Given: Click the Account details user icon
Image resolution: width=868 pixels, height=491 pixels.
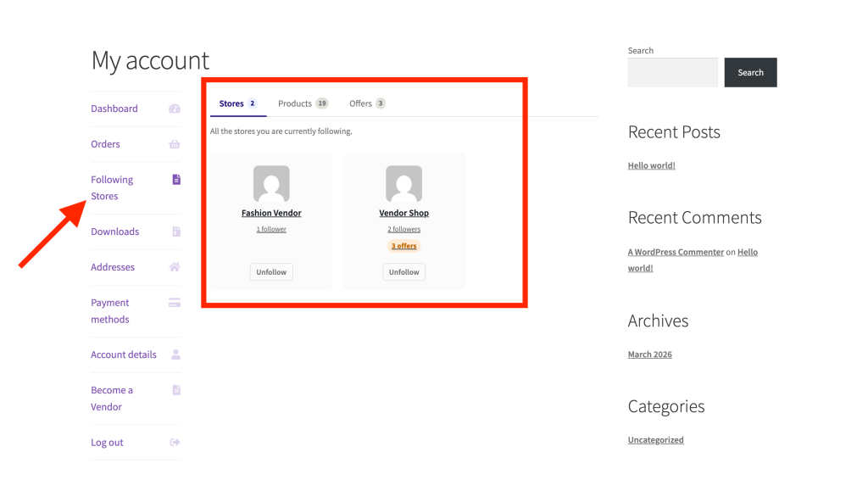Looking at the screenshot, I should [175, 354].
